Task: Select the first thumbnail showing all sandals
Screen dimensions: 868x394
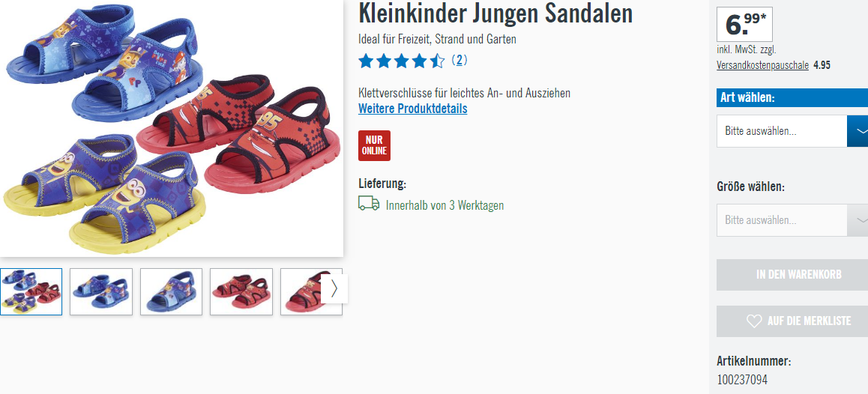Action: click(x=31, y=291)
